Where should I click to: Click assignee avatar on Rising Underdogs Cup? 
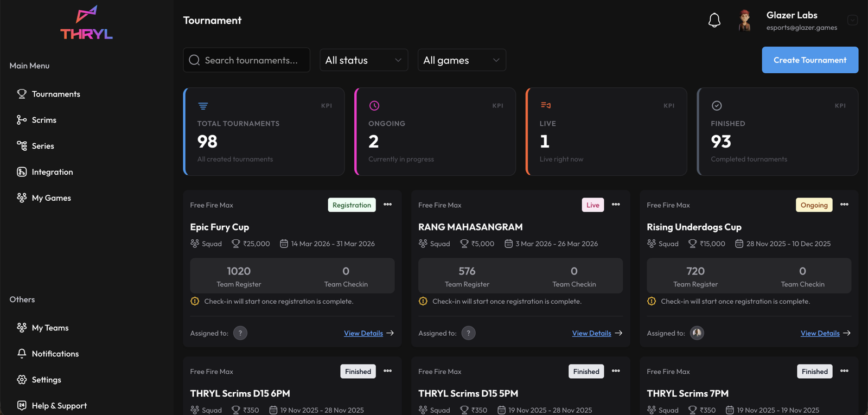click(697, 333)
